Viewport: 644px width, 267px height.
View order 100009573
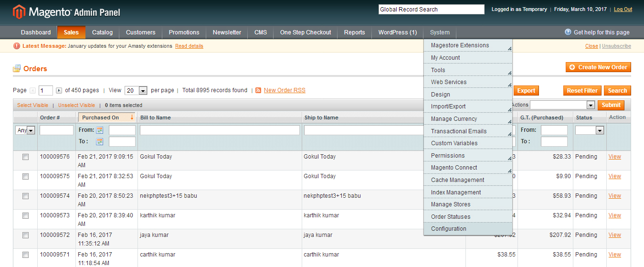[x=615, y=215]
